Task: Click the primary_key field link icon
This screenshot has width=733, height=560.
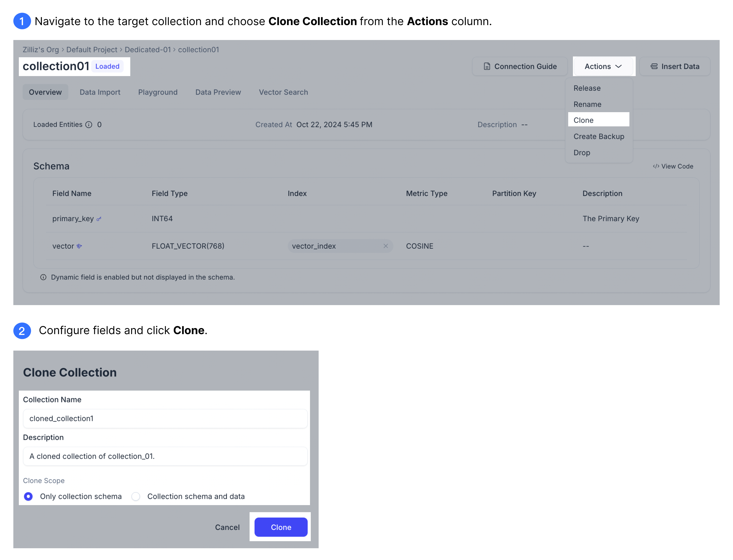Action: click(x=99, y=218)
